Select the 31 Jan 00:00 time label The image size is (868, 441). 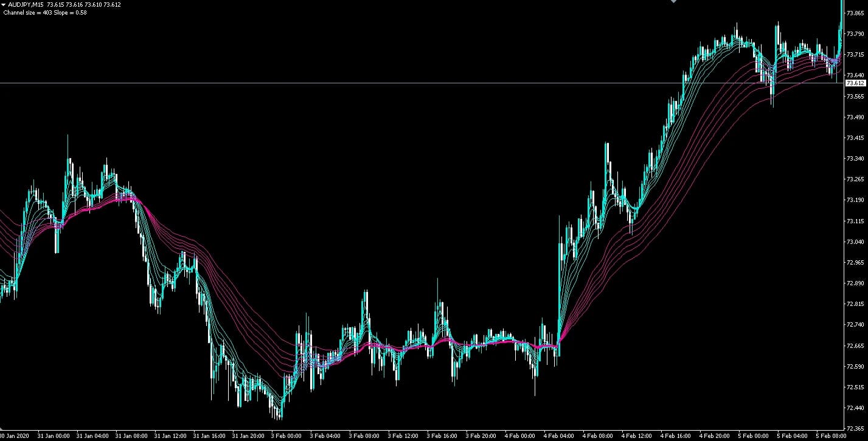53,436
